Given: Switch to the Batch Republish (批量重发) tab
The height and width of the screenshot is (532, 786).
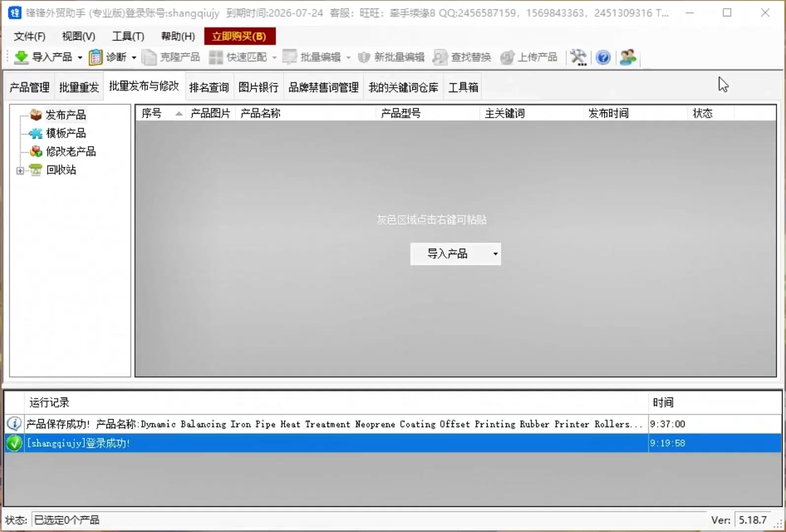Looking at the screenshot, I should pos(79,87).
